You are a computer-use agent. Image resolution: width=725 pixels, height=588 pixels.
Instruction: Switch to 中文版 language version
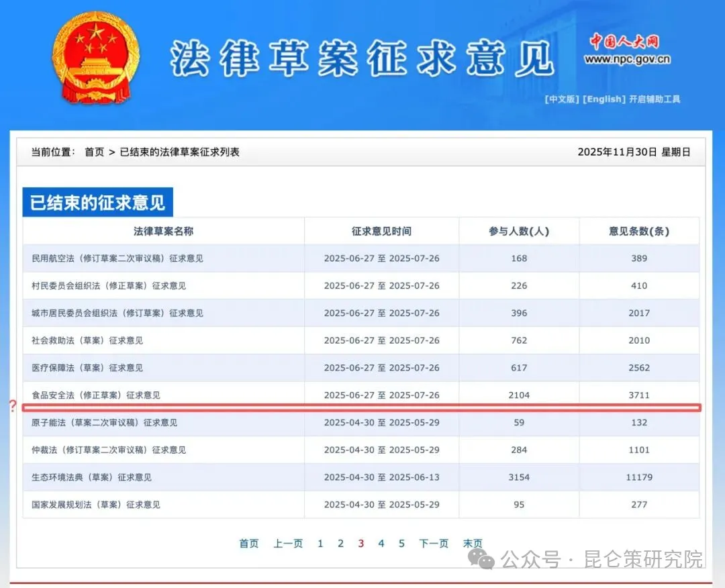click(x=562, y=99)
